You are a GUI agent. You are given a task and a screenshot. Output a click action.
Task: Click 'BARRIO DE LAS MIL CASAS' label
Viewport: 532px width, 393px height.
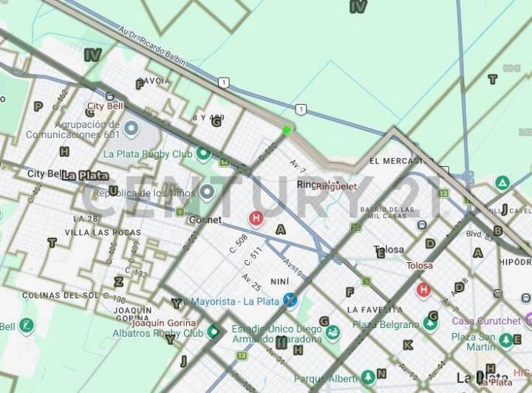coord(387,213)
